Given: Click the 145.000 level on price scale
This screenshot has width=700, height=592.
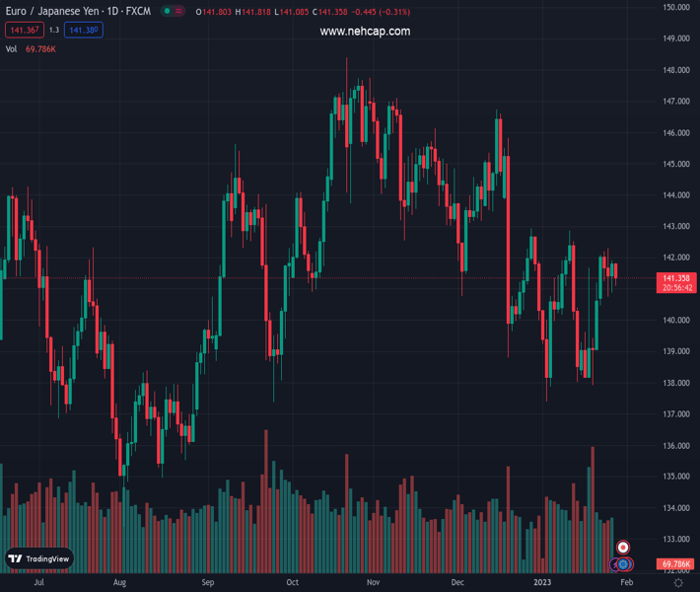Looking at the screenshot, I should (x=675, y=164).
